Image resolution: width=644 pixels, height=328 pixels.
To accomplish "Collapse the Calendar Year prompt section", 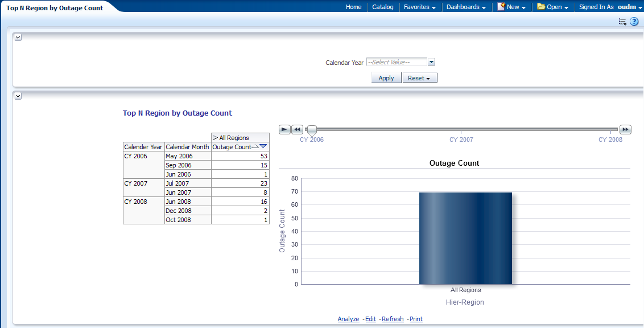I will pos(18,38).
